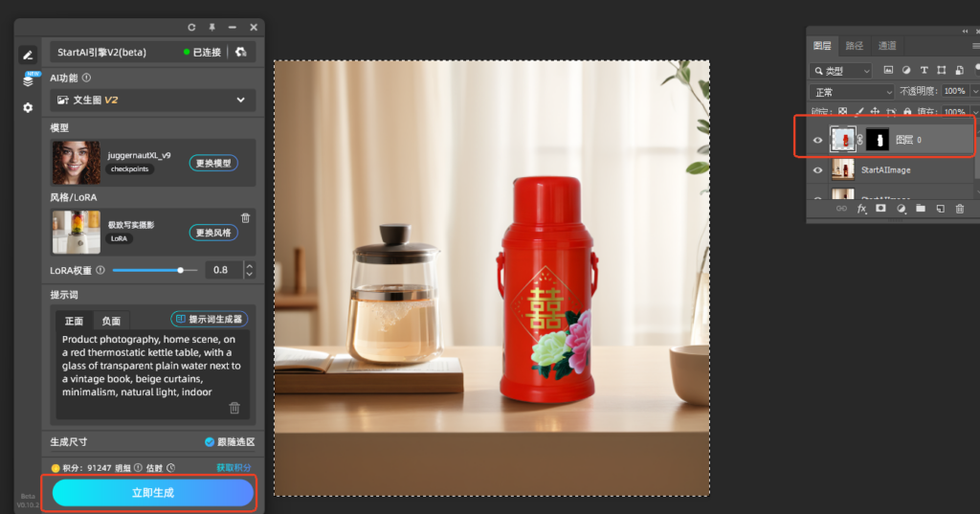Toggle lock transparent pixels icon
The image size is (980, 514).
point(842,112)
